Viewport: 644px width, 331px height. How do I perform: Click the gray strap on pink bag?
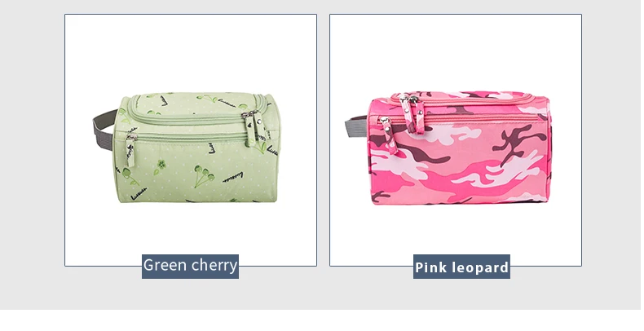pyautogui.click(x=355, y=126)
